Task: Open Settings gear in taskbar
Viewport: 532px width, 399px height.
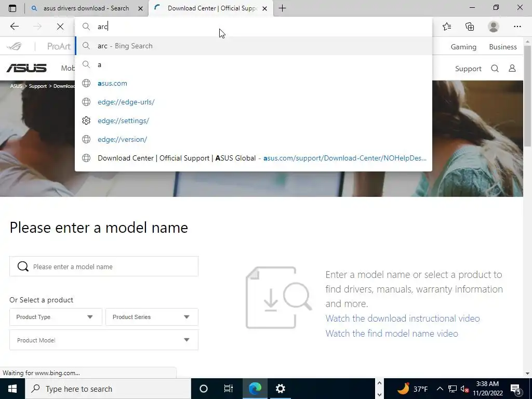Action: [x=280, y=389]
